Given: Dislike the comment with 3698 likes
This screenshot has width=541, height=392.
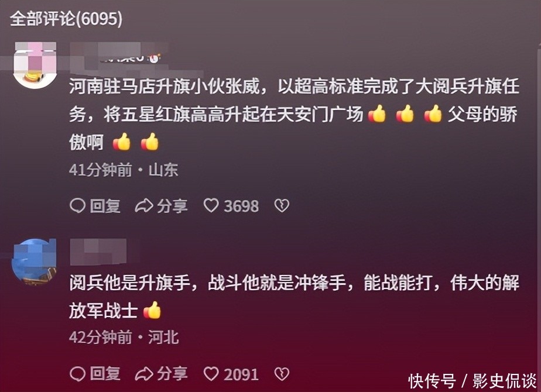Looking at the screenshot, I should [x=282, y=206].
